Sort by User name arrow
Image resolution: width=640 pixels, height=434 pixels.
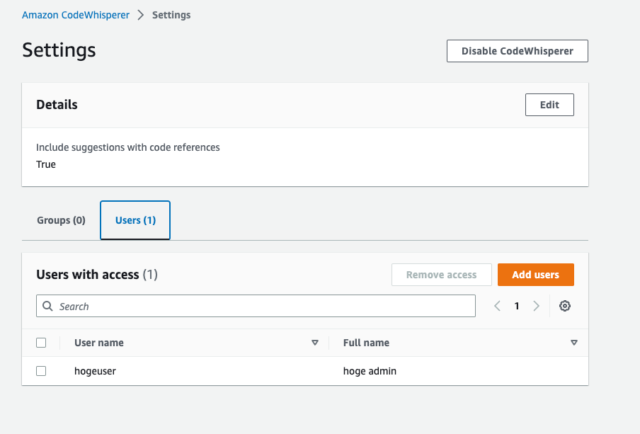[315, 343]
